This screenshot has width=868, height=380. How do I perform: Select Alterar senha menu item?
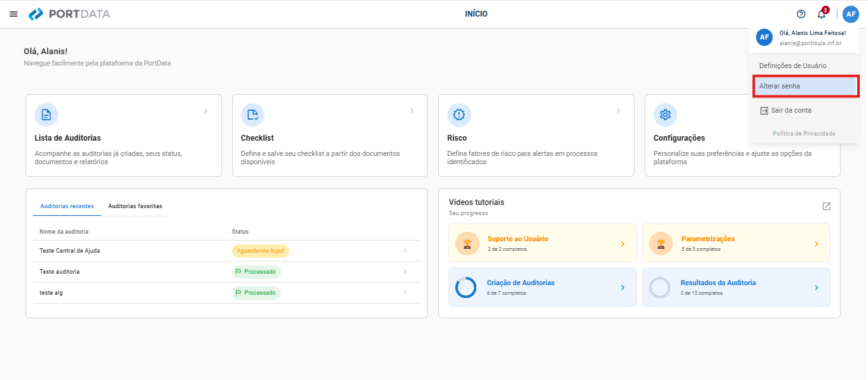tap(806, 86)
